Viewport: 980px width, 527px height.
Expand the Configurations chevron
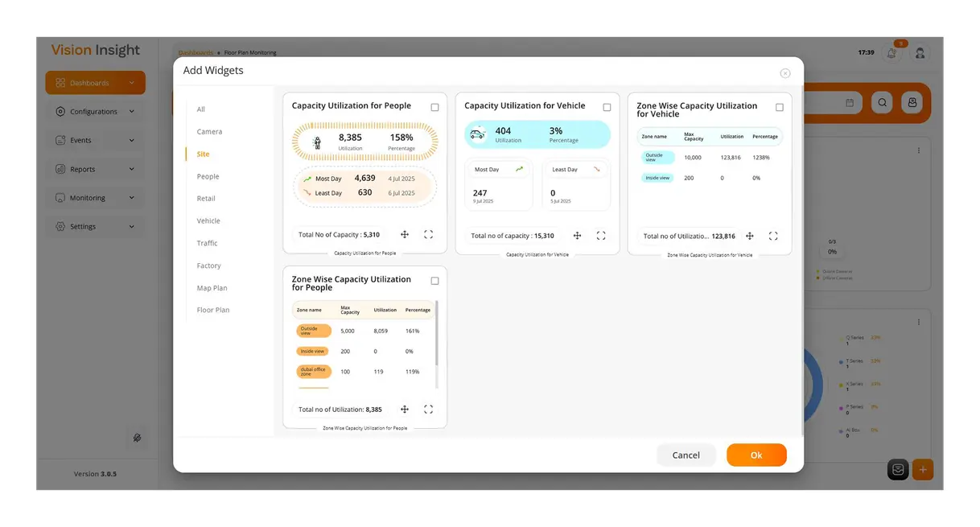click(132, 112)
